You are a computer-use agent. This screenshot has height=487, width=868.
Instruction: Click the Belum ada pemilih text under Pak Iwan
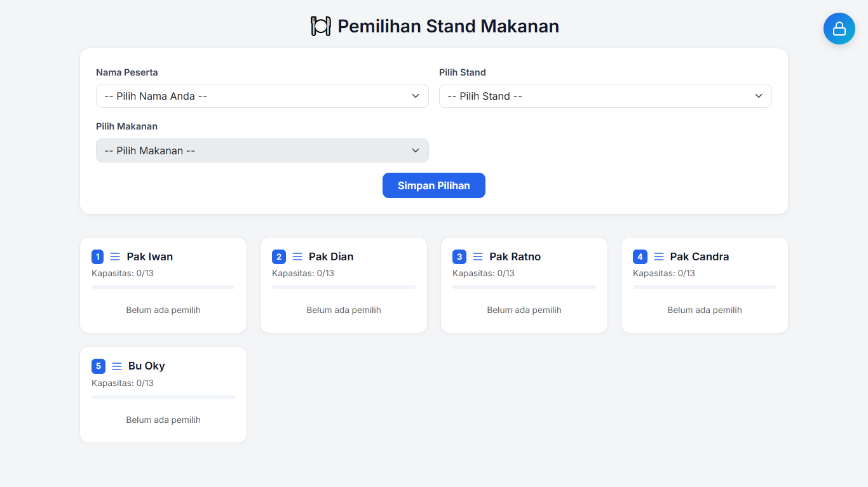(163, 310)
